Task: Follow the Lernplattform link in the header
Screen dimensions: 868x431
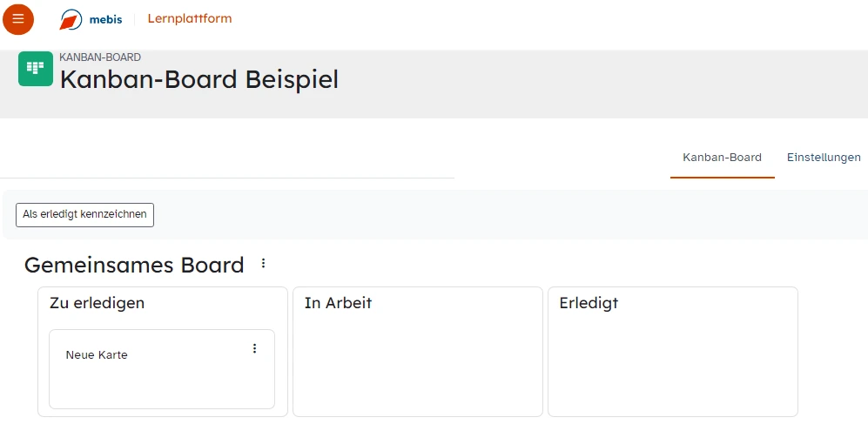Action: pyautogui.click(x=190, y=18)
